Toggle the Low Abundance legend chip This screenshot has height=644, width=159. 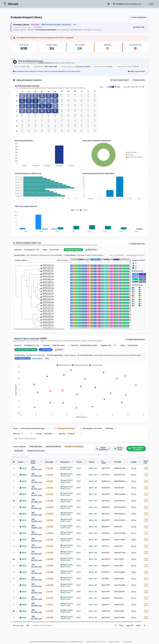tap(96, 365)
